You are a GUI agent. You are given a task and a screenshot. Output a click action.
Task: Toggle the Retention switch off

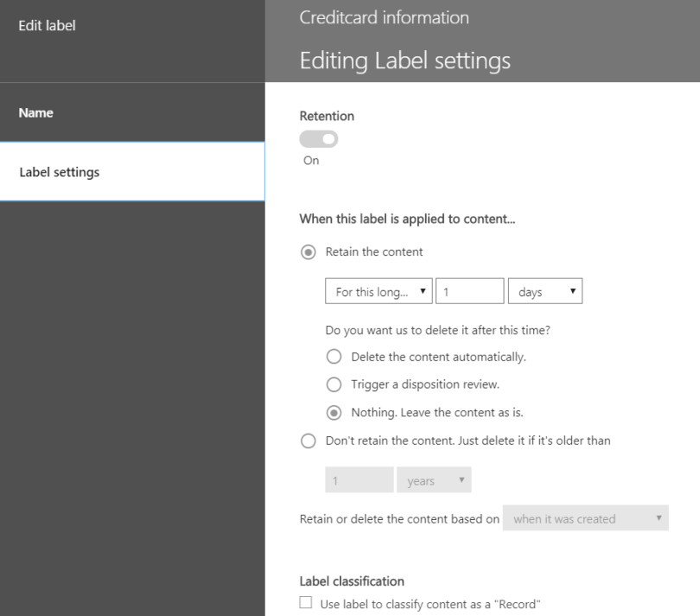[319, 138]
